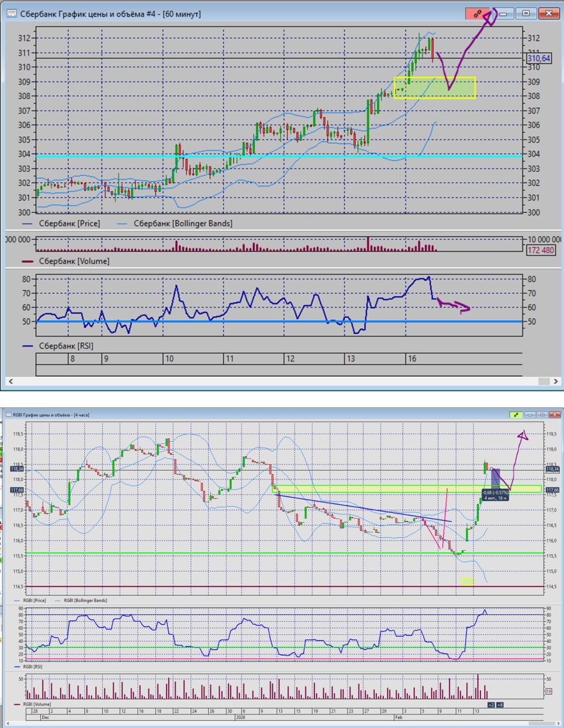
Task: Click the +2 badge under RGBI volume
Action: [491, 705]
